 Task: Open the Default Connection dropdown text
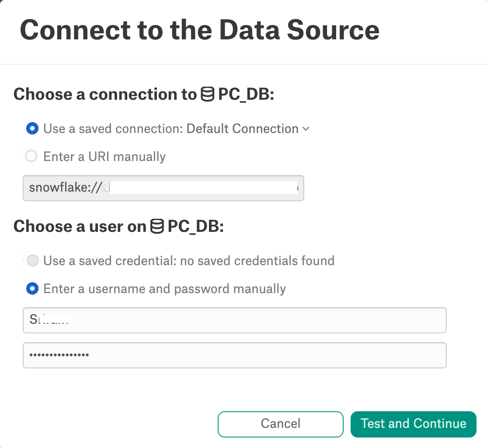pyautogui.click(x=242, y=129)
